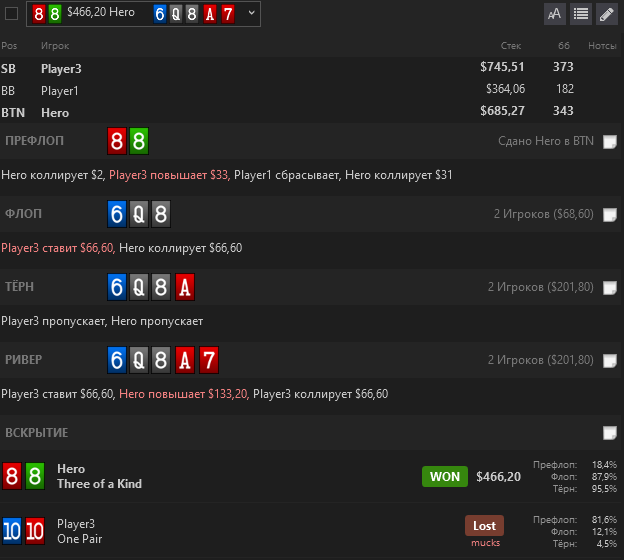Screen dimensions: 624x560
Task: Click the red 7 river card
Action: [209, 360]
